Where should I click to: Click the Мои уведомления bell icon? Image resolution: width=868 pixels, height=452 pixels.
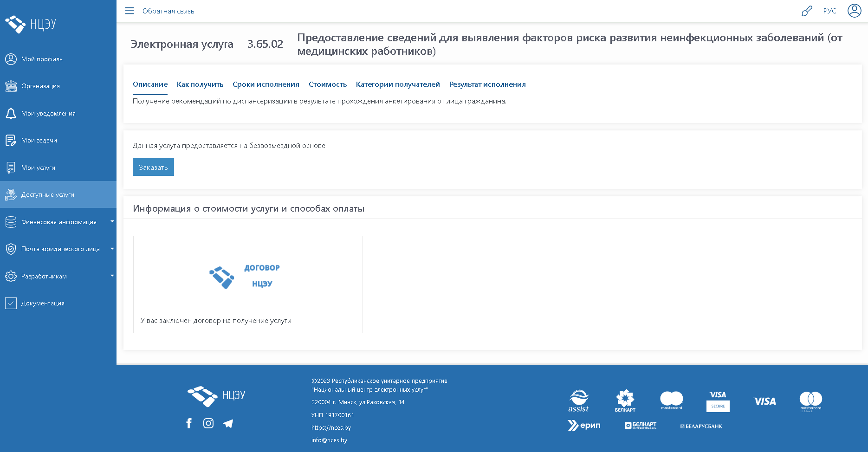click(11, 113)
